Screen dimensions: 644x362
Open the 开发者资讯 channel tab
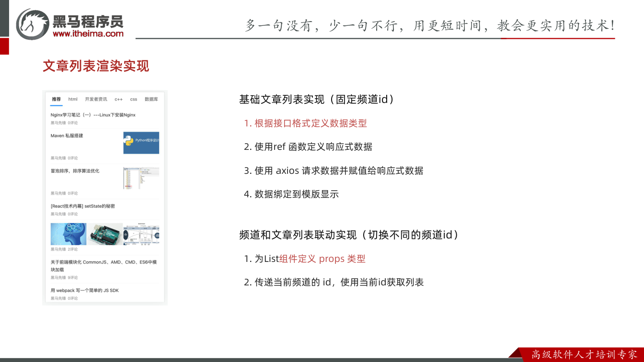[x=96, y=99]
